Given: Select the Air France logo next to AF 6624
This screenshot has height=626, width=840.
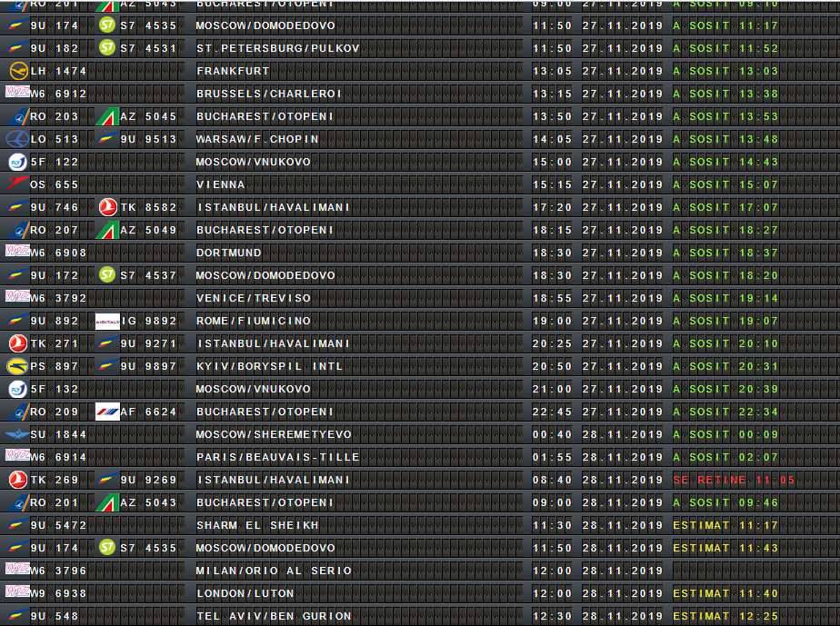Looking at the screenshot, I should pos(107,412).
